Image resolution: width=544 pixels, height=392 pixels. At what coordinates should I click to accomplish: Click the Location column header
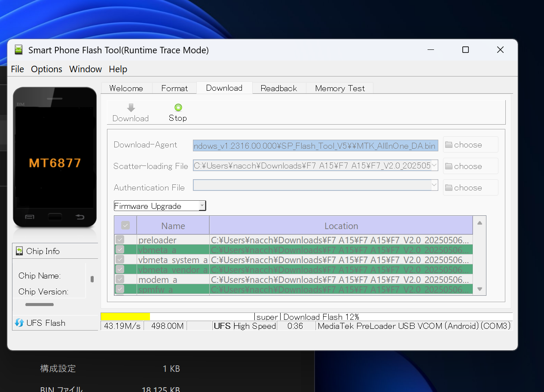pos(341,226)
